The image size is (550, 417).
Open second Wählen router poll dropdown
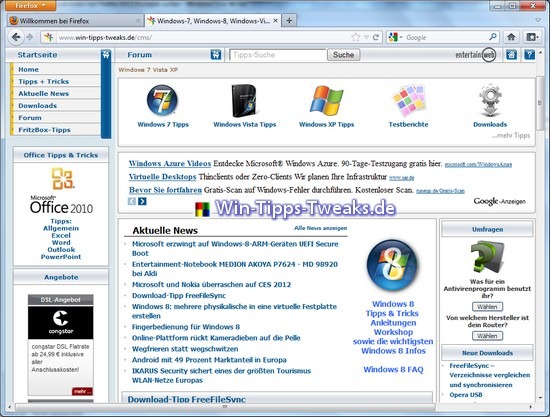pos(487,336)
